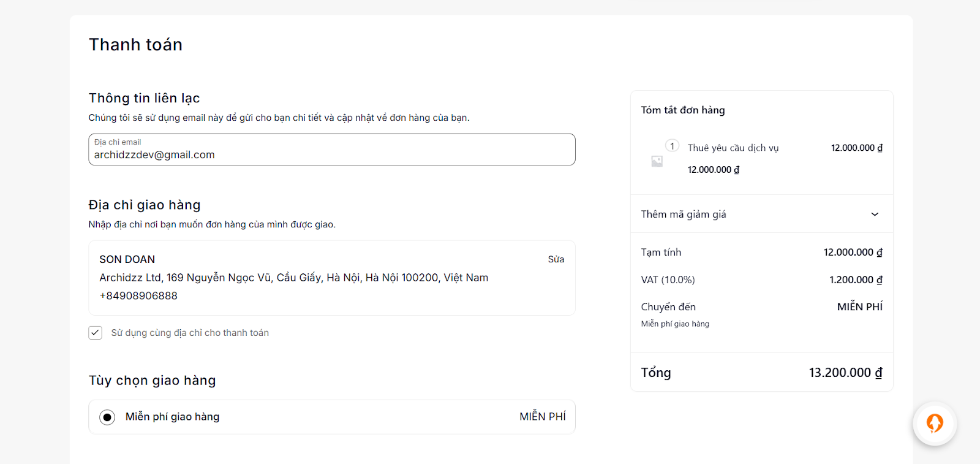Expand the Thêm mã giảm giá section label
Viewport: 980px width, 464px height.
coord(684,215)
